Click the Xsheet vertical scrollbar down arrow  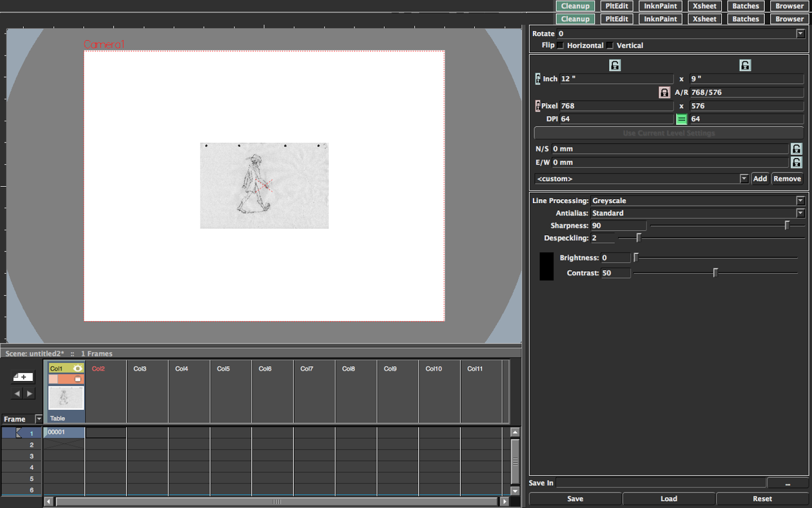(515, 491)
